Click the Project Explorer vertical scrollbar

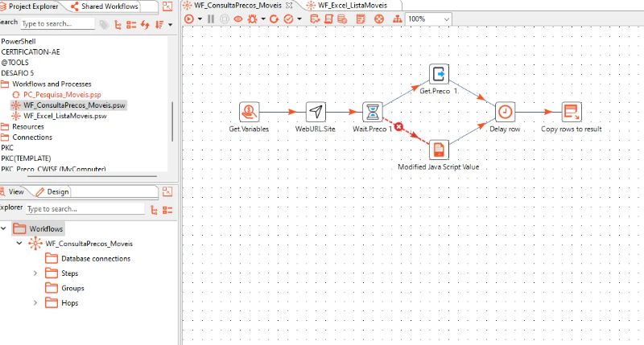tap(172, 121)
